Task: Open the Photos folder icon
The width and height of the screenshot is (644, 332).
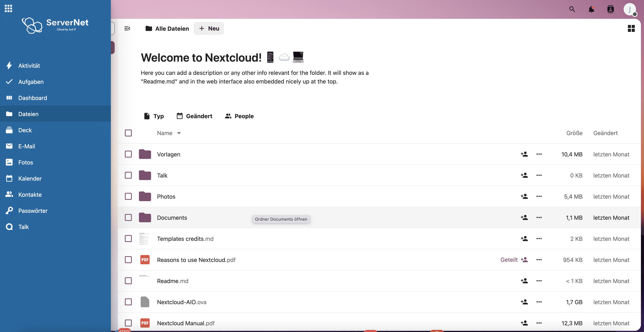Action: click(145, 196)
